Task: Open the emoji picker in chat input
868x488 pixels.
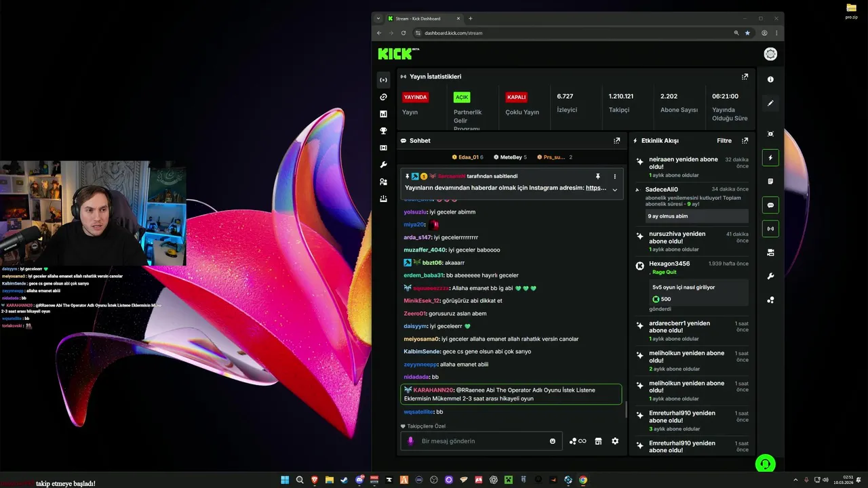Action: [553, 441]
